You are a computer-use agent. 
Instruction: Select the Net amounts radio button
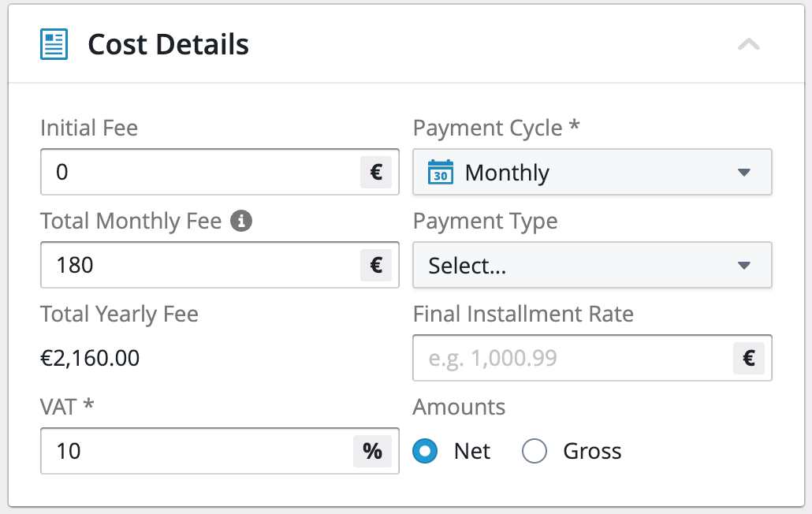426,452
